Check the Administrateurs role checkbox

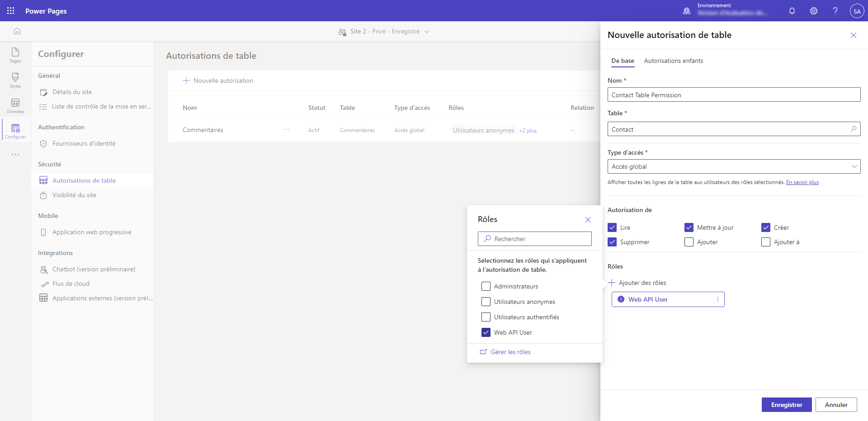[486, 286]
